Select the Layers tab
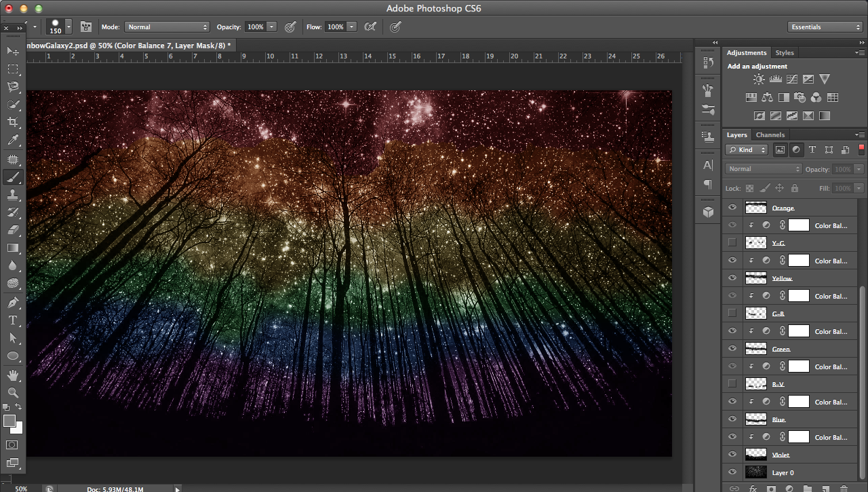The image size is (868, 492). 736,134
